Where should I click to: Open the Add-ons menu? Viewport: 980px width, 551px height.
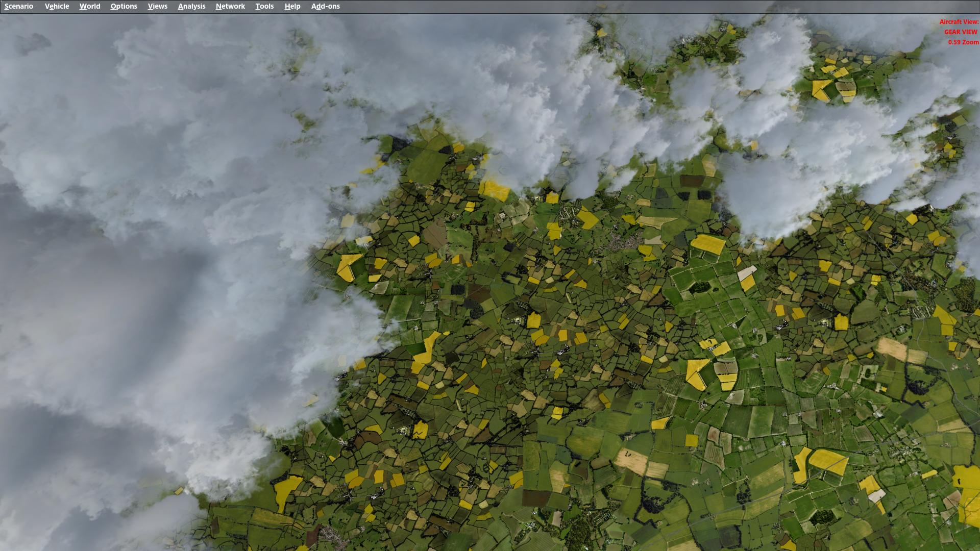325,6
